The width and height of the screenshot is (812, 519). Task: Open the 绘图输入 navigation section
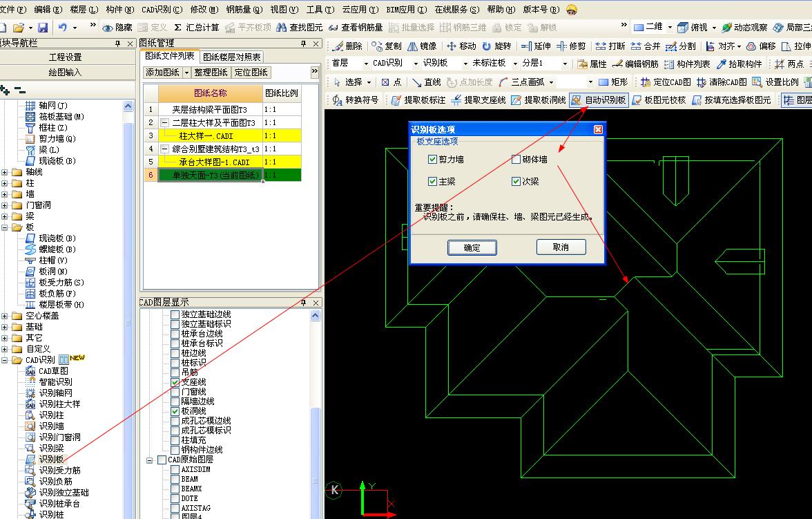coord(65,73)
